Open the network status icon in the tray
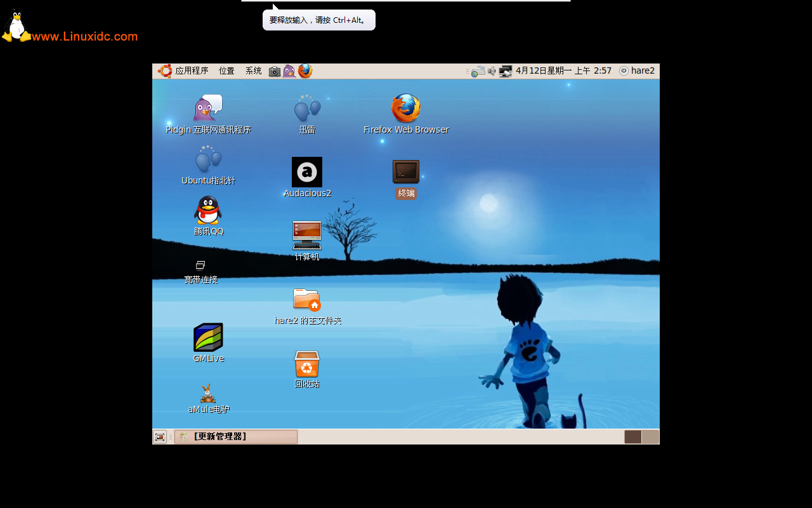812x508 pixels. (x=506, y=70)
